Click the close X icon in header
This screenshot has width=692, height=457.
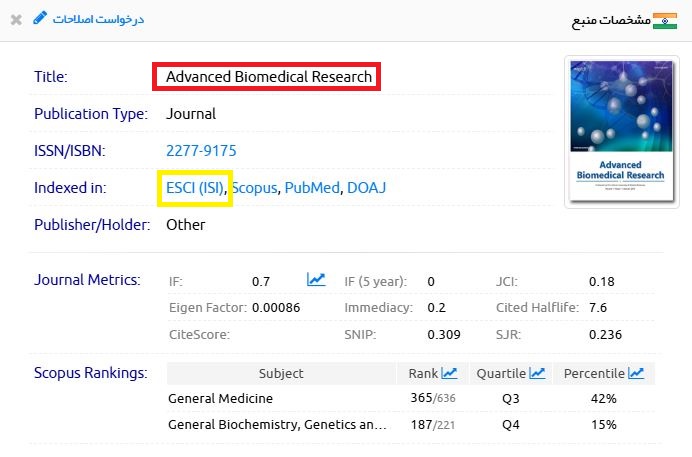[16, 19]
